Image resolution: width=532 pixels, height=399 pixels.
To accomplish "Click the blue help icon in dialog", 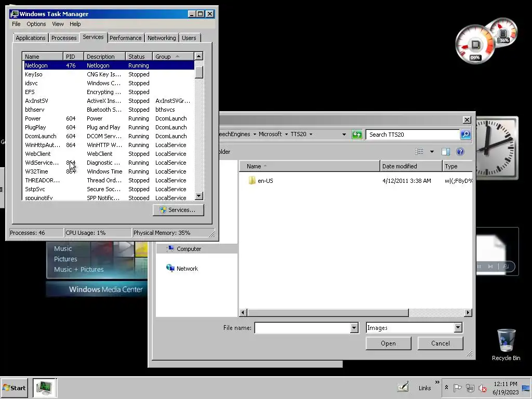I will (460, 152).
